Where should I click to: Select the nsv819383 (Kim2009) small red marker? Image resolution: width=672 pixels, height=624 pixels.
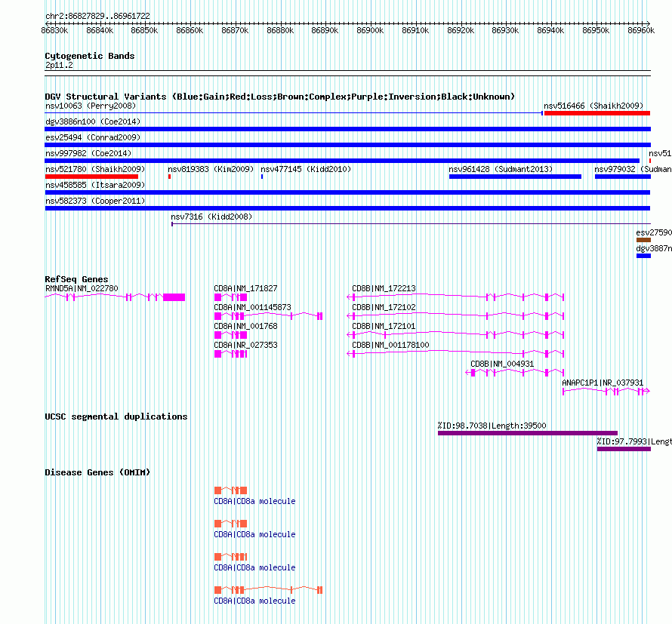click(x=170, y=177)
